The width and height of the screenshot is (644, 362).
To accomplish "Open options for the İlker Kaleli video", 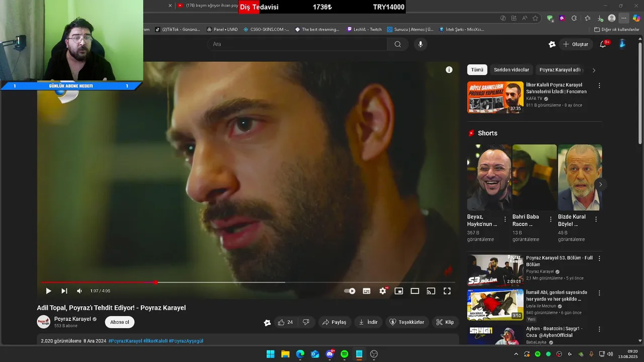I will (x=599, y=85).
